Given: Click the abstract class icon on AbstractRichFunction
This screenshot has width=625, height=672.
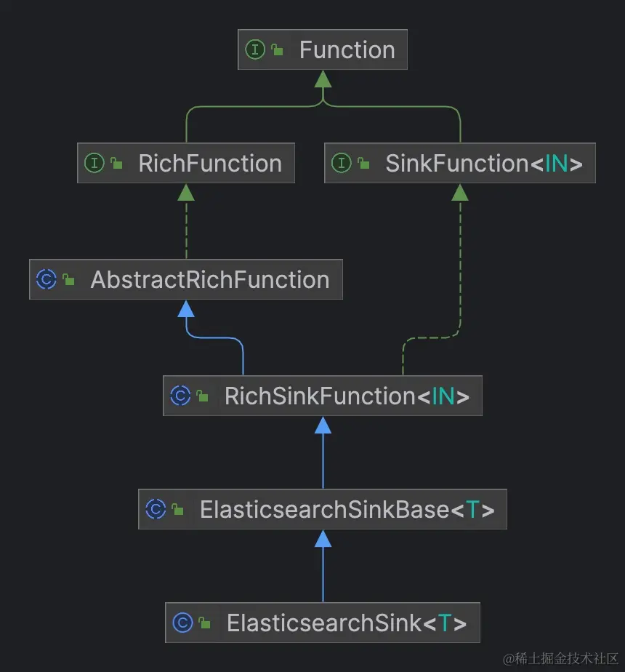Looking at the screenshot, I should tap(47, 279).
